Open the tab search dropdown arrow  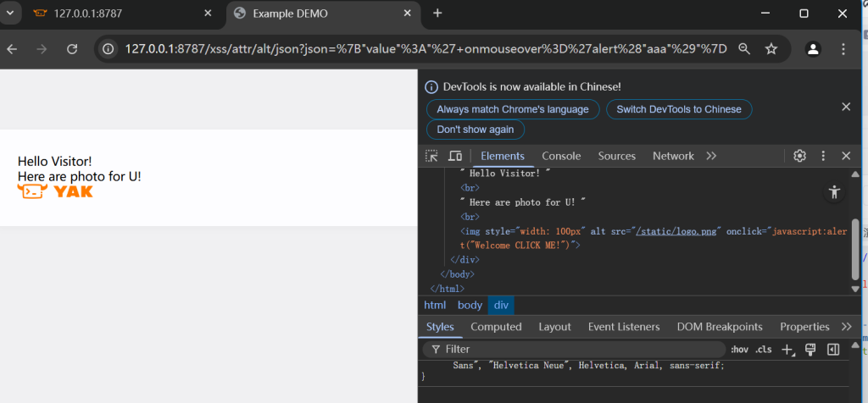point(12,13)
